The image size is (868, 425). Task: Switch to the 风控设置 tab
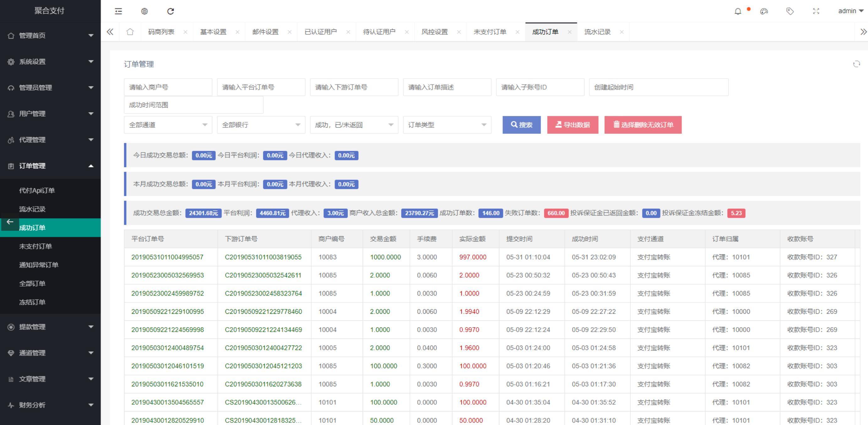434,32
